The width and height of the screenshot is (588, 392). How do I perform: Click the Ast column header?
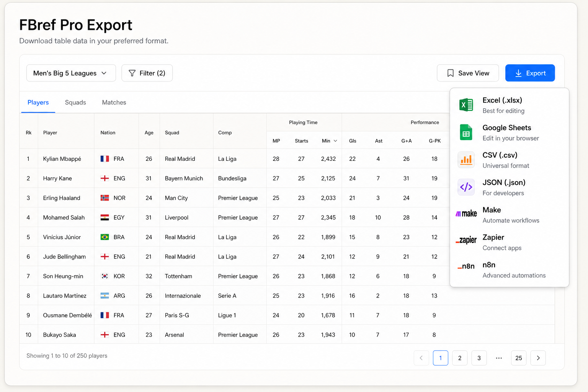point(379,141)
